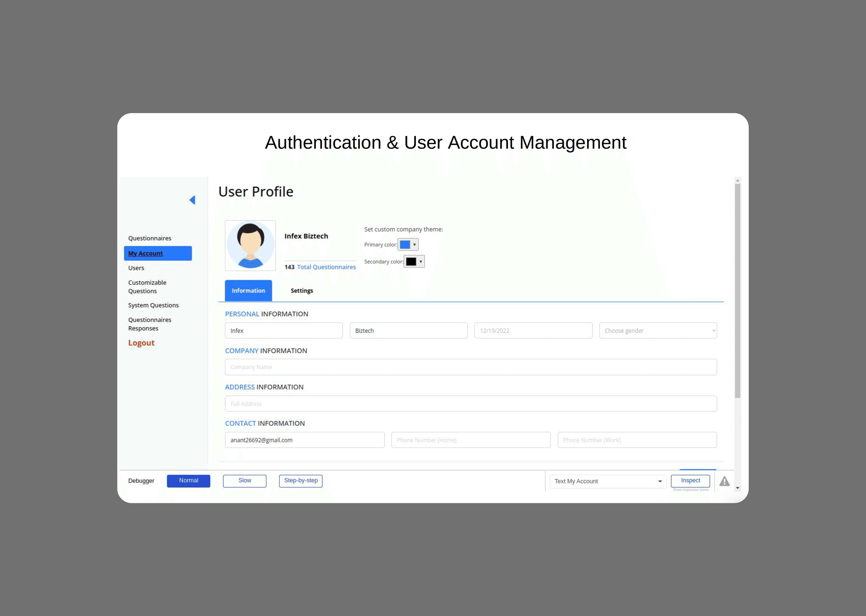Screen dimensions: 866x616
Task: Click the scrollbar down arrow
Action: [737, 488]
